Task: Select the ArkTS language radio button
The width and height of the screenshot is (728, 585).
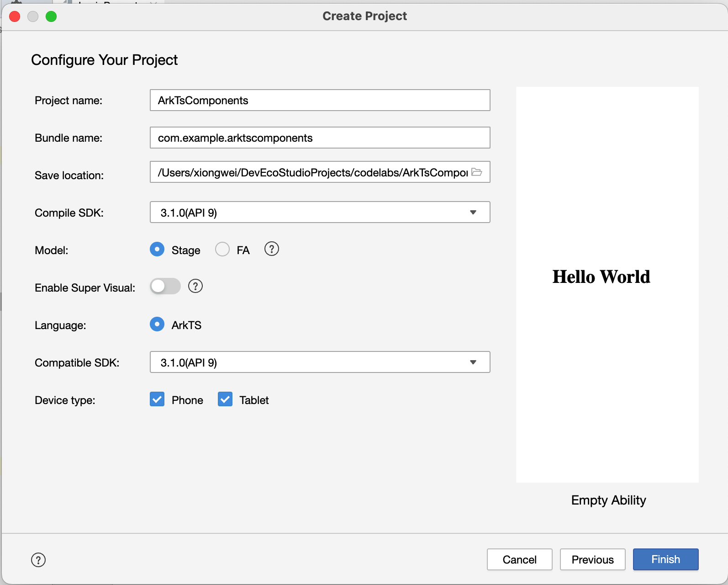Action: pos(157,324)
